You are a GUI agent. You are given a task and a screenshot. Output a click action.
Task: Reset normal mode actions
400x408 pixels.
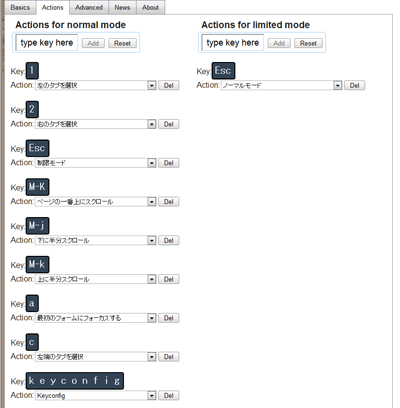click(x=122, y=43)
